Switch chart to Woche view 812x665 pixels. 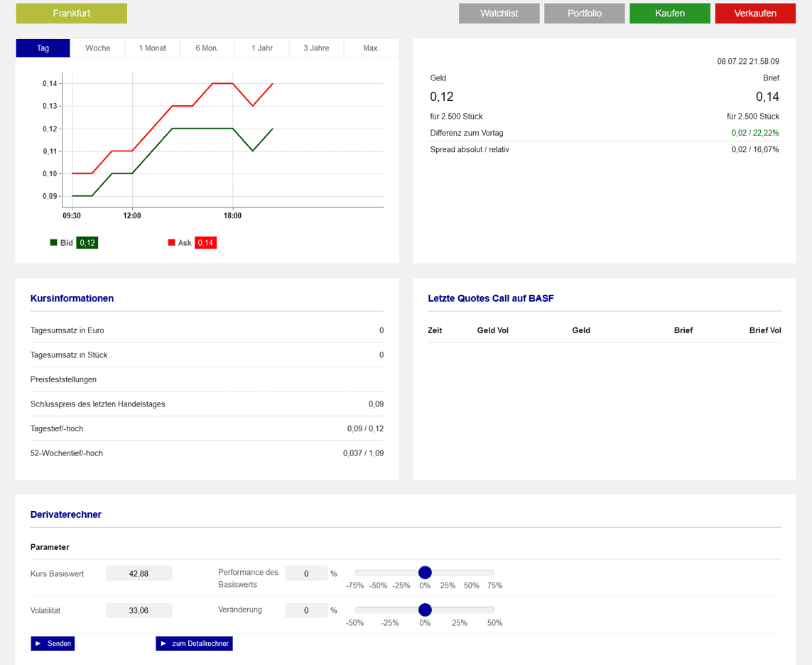click(x=98, y=48)
